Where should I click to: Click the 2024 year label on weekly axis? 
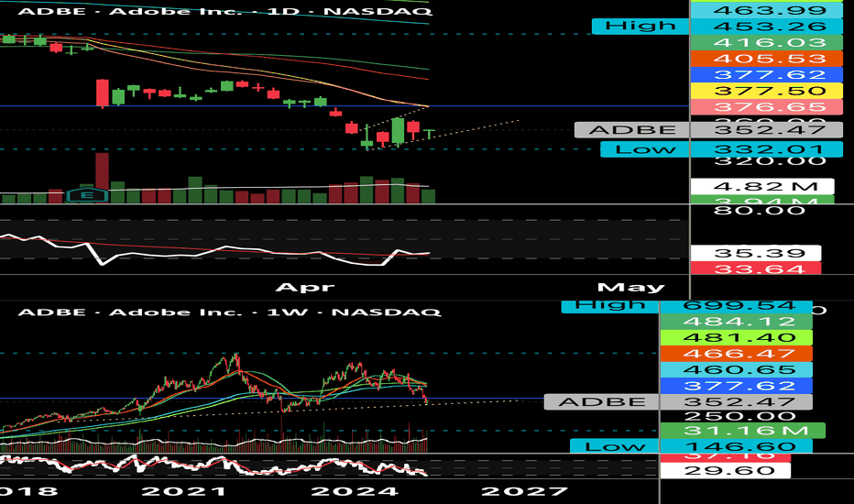click(354, 491)
